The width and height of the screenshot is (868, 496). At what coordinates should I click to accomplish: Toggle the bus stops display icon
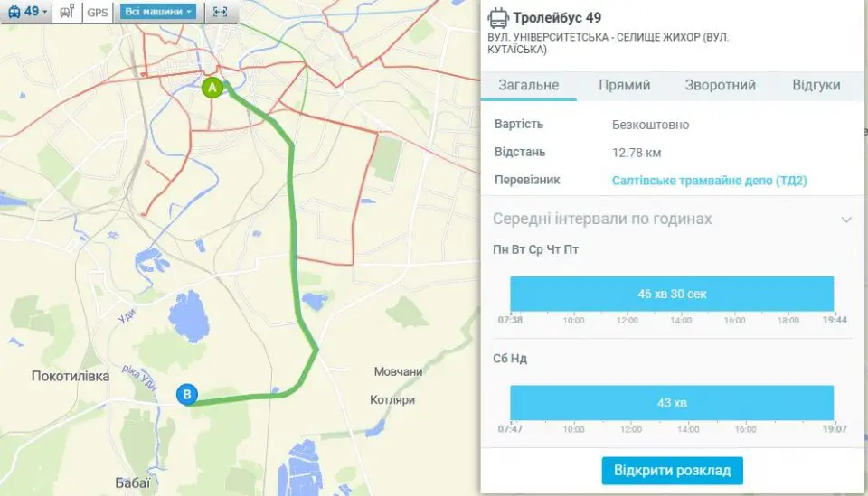67,12
